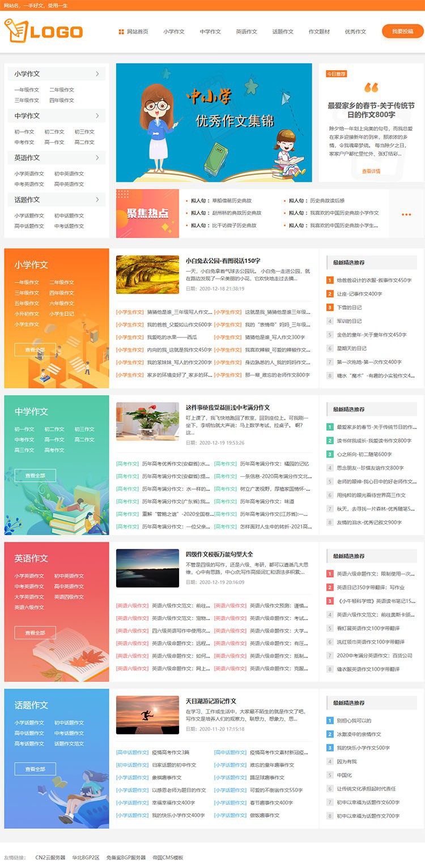This screenshot has height=868, width=425.
Task: Click 查看全部 in the green 中学作文 panel
Action: click(x=35, y=476)
